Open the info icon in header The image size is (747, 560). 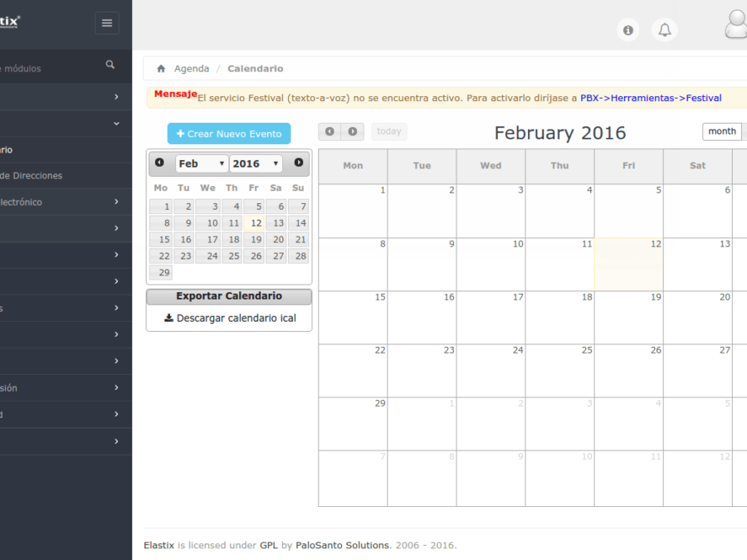click(628, 31)
